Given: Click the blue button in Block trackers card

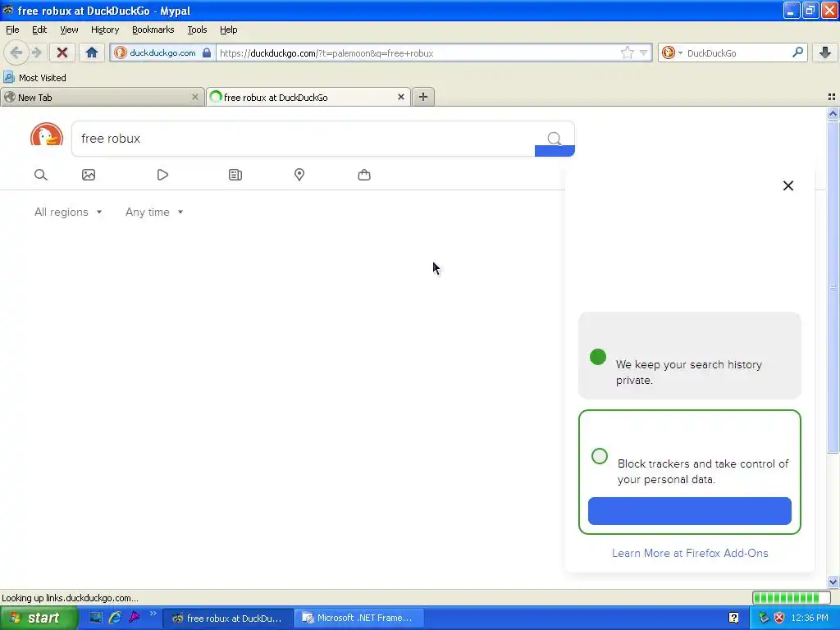Looking at the screenshot, I should (689, 511).
